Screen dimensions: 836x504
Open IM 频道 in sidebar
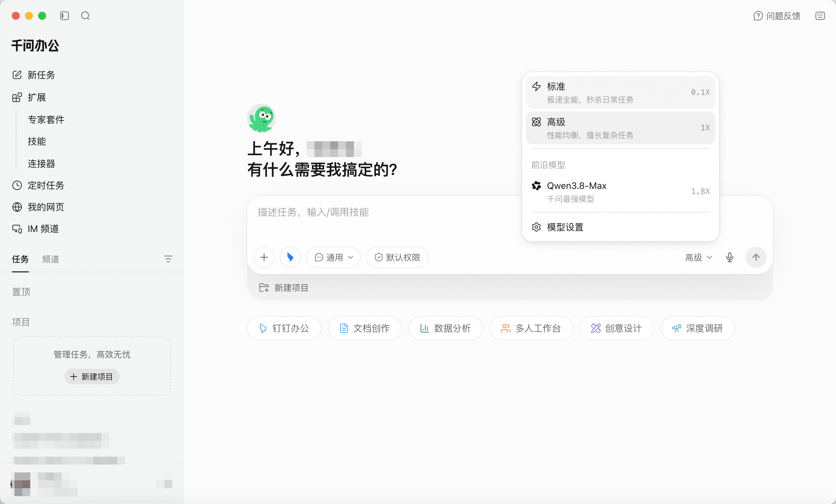(x=35, y=229)
